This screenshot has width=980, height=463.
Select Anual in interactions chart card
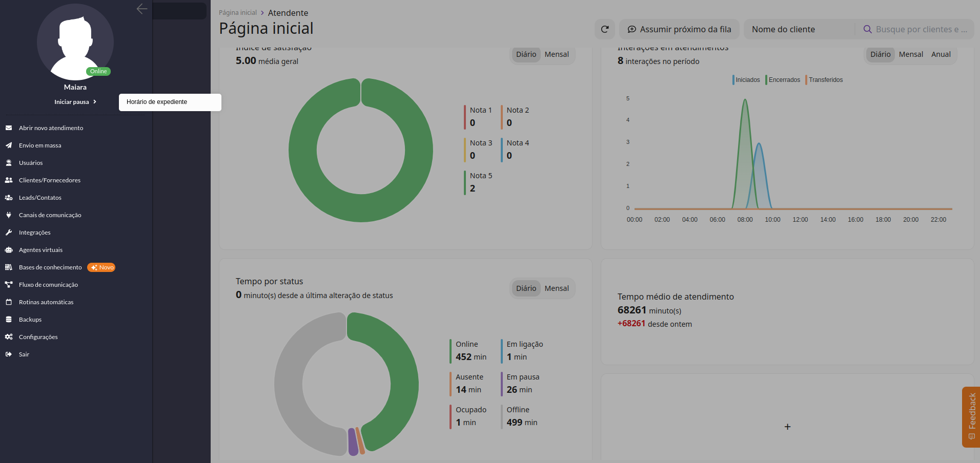(x=941, y=54)
